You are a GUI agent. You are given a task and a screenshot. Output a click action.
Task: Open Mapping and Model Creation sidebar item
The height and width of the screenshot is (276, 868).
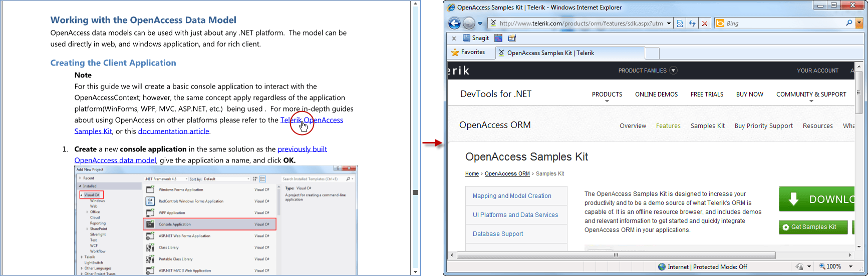(x=516, y=196)
